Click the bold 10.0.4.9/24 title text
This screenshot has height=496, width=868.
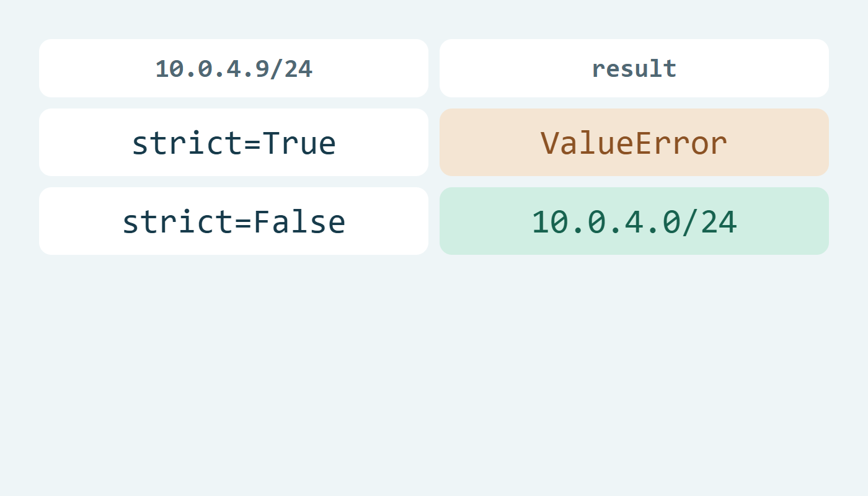234,69
